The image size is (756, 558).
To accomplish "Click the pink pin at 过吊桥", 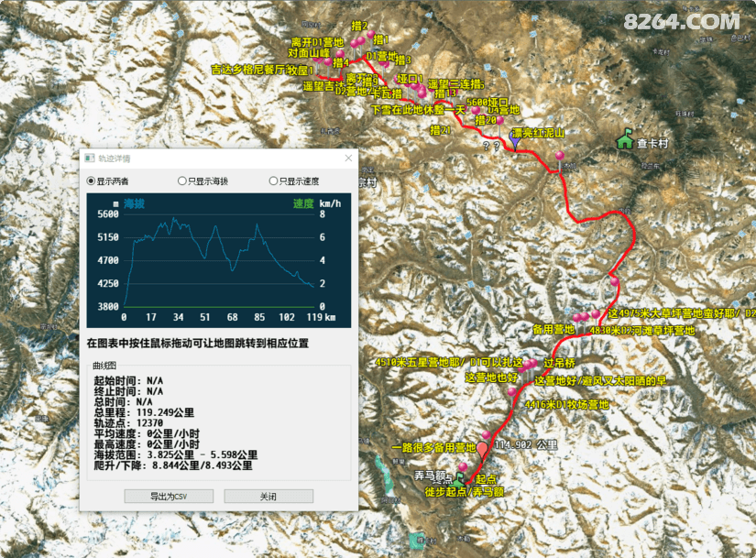I will point(533,363).
